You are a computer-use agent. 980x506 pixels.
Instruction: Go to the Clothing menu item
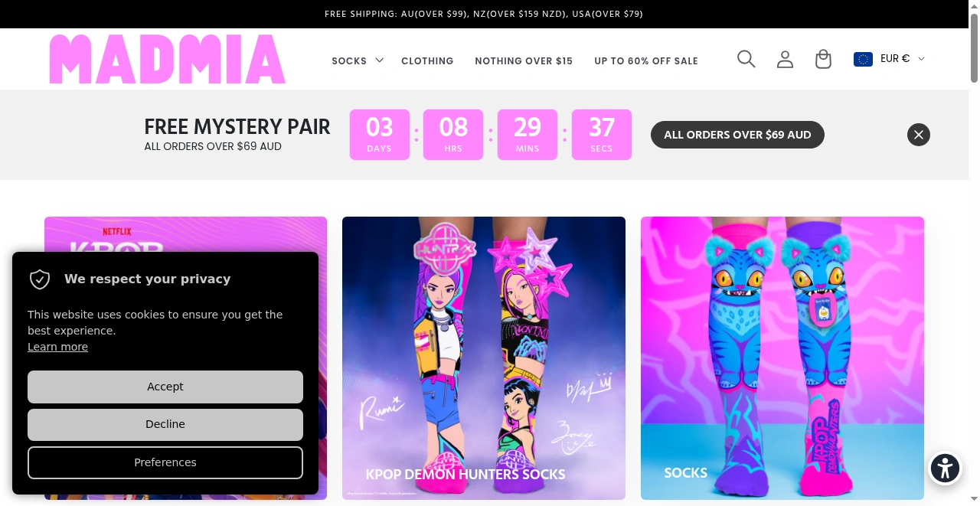point(427,60)
